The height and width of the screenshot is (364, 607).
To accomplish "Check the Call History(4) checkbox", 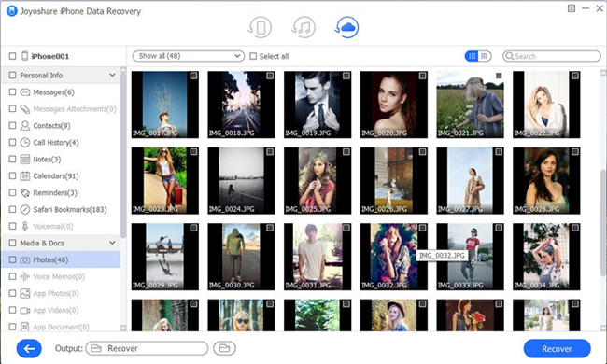I will pyautogui.click(x=12, y=143).
